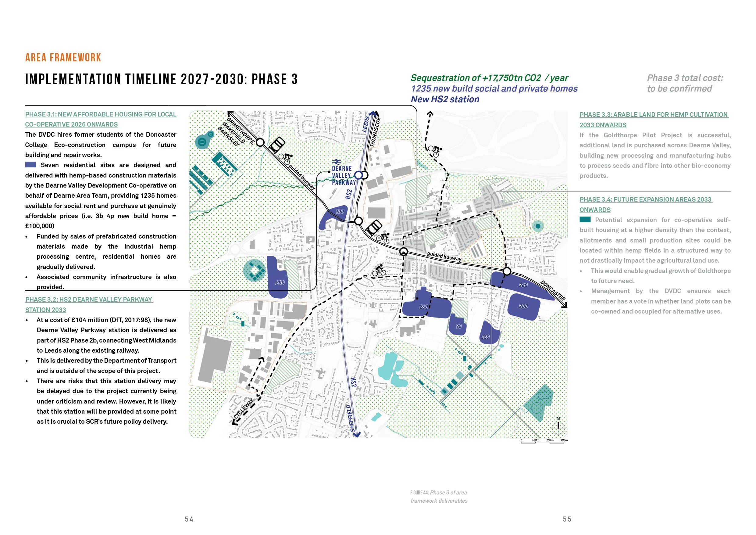
Task: Click the white circle node near Doncaster arrow
Action: click(x=507, y=271)
